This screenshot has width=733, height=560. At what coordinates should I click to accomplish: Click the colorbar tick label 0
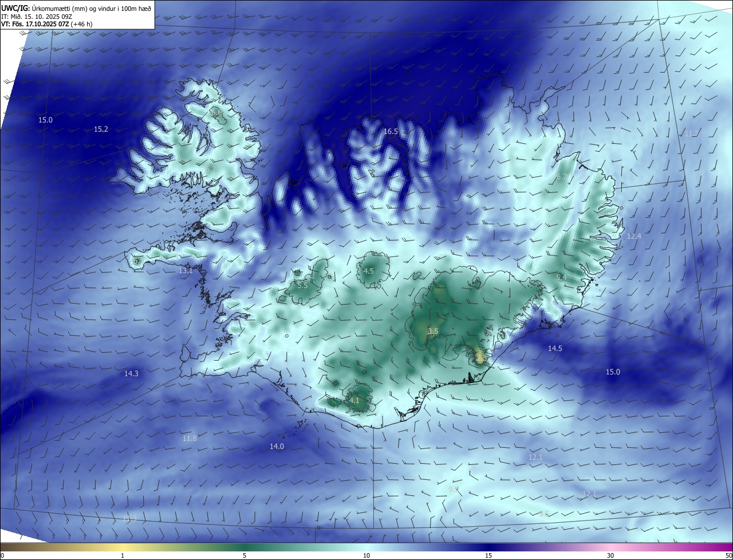[x=2, y=555]
